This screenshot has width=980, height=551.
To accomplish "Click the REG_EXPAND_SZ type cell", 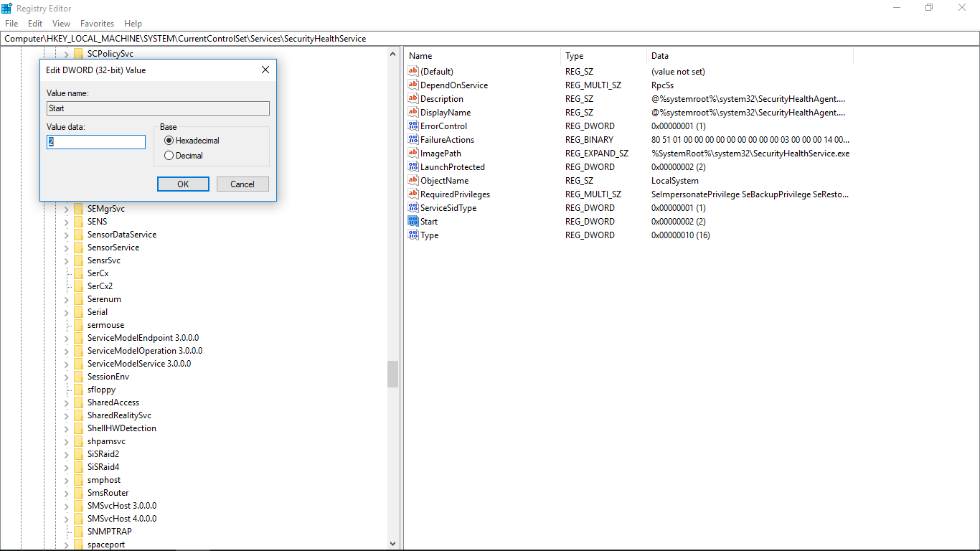I will [x=596, y=154].
